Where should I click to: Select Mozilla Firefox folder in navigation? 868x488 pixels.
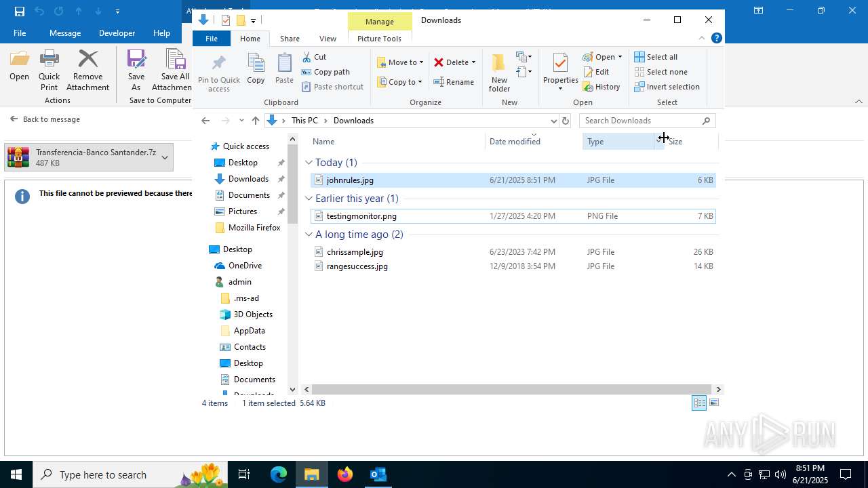tap(254, 228)
